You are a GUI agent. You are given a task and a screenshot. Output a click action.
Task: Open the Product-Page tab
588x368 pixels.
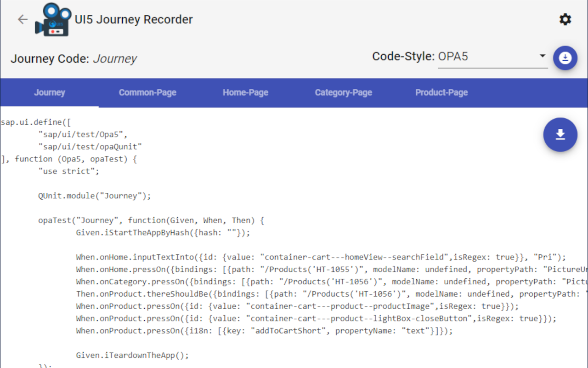[x=441, y=92]
